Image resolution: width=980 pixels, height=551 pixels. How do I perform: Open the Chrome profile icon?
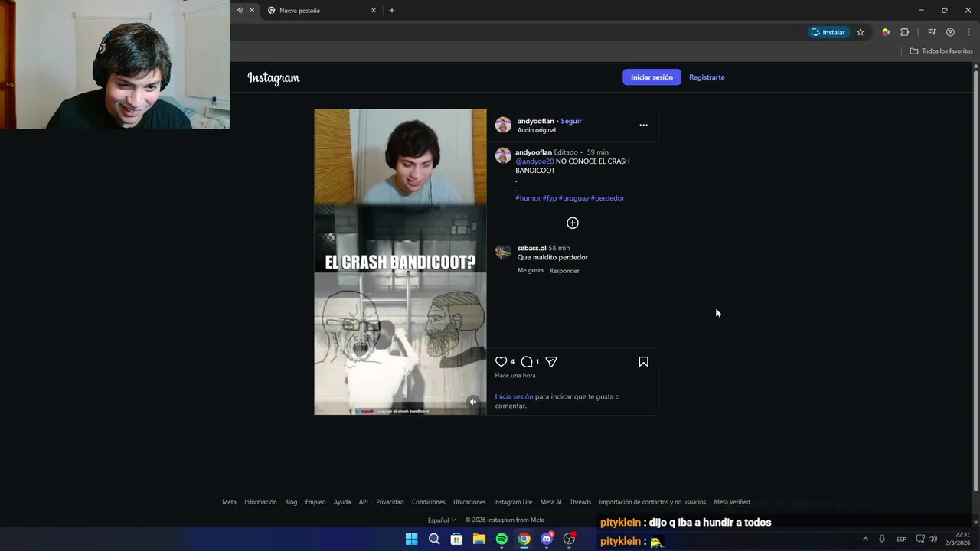(x=950, y=32)
